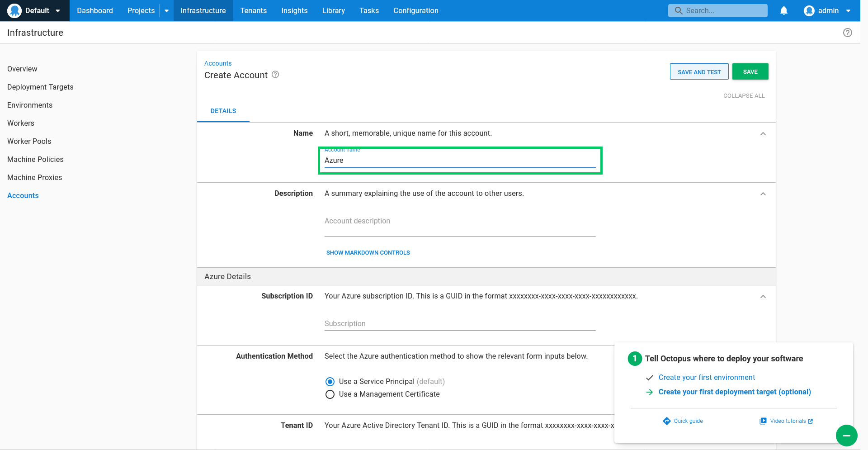Click the Octopus logo in top bar
The image size is (868, 450).
pos(14,10)
